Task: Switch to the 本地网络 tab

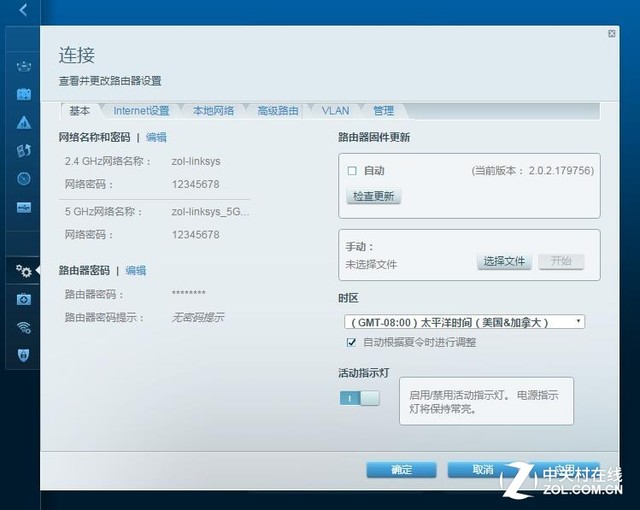Action: coord(213,111)
